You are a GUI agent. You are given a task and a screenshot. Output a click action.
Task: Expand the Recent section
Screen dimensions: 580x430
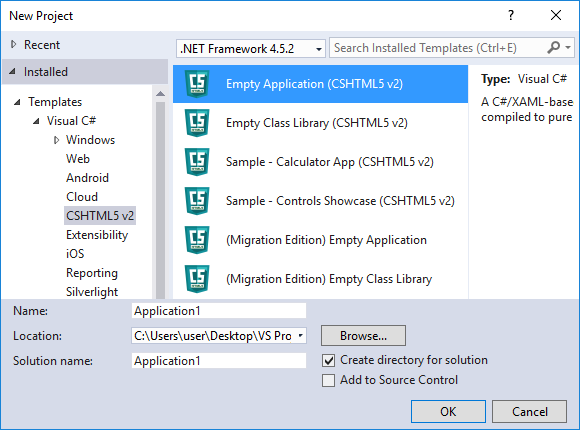[14, 44]
